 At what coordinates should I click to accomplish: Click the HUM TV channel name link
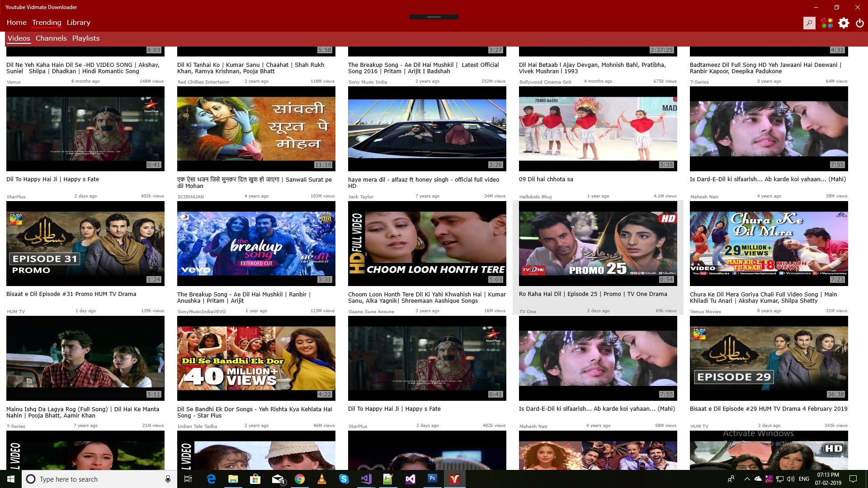click(16, 311)
